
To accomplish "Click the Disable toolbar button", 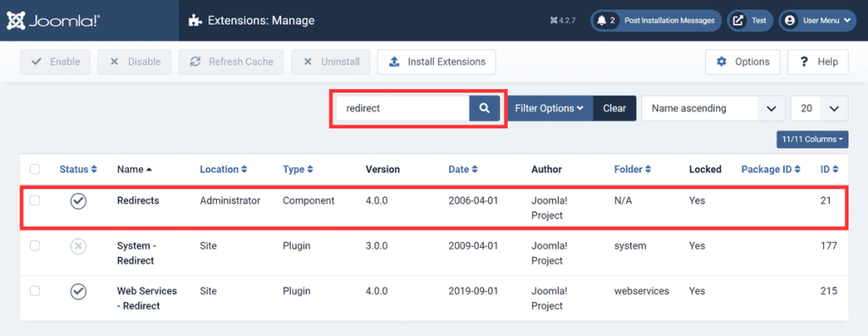I will click(135, 62).
